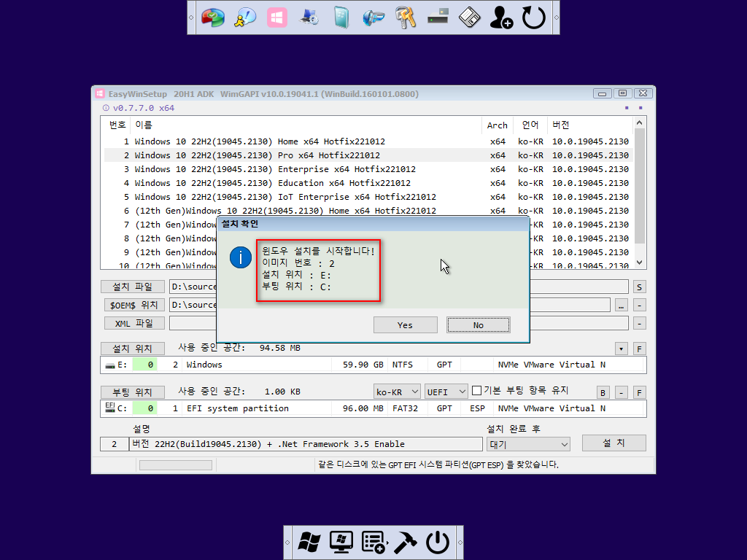
Task: Click the collapse arrow right of bottom dock
Action: coord(460,542)
